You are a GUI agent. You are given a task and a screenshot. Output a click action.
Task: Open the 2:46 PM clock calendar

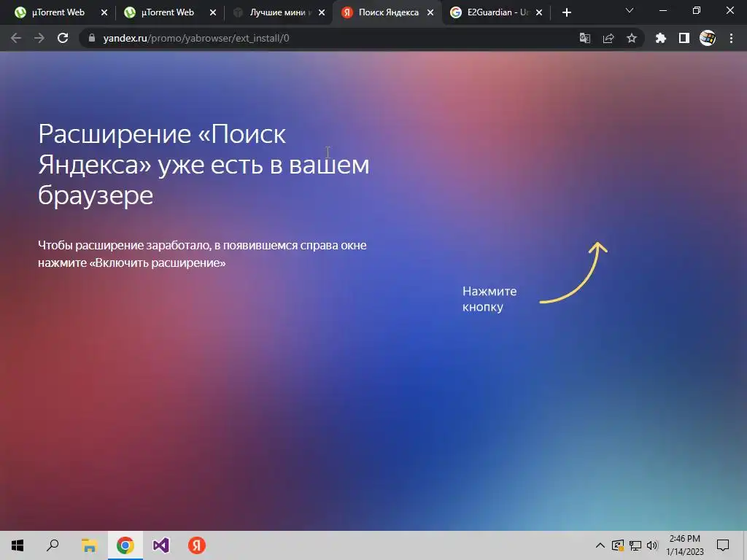(x=684, y=545)
